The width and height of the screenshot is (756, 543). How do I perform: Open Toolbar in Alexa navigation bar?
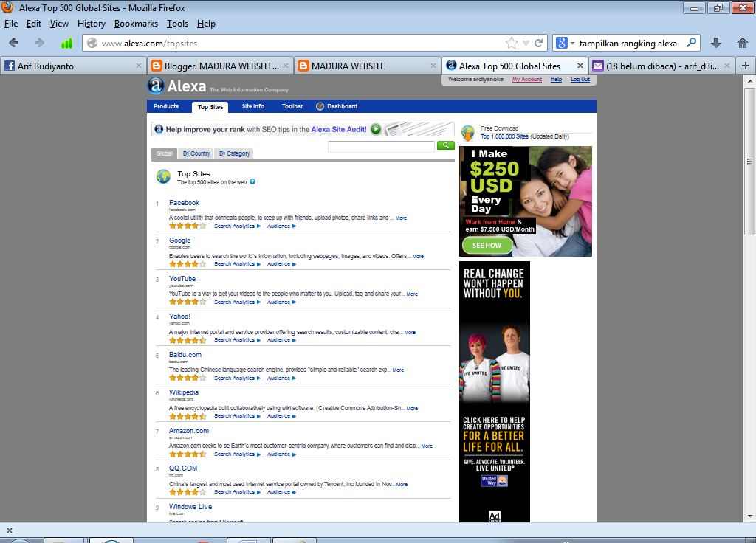tap(292, 106)
